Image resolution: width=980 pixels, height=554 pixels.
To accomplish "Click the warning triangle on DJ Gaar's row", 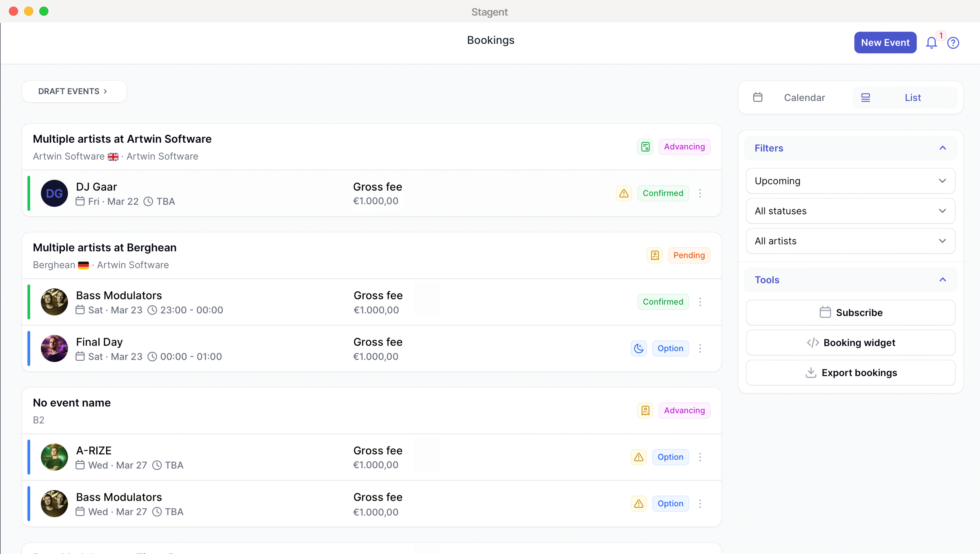I will [623, 193].
